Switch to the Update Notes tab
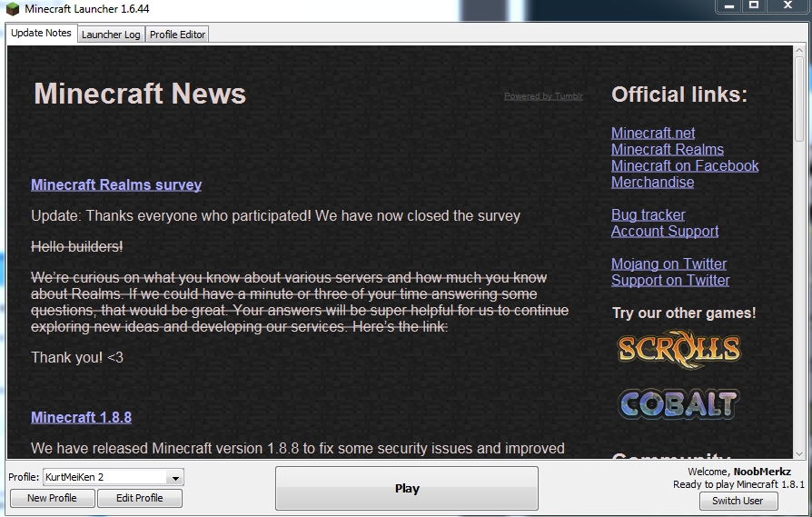This screenshot has height=517, width=812. 41,33
